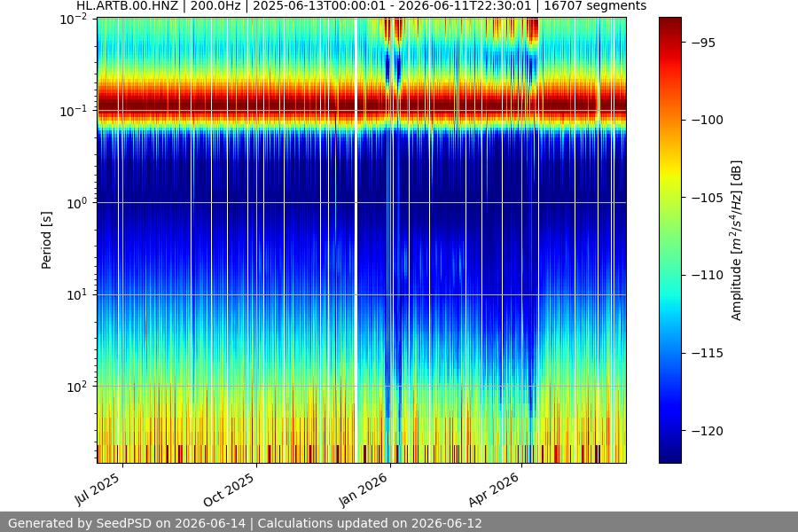798x532 pixels.
Task: Click the plot title 'HL.ARTB.00.HNZ' text
Action: click(x=127, y=6)
